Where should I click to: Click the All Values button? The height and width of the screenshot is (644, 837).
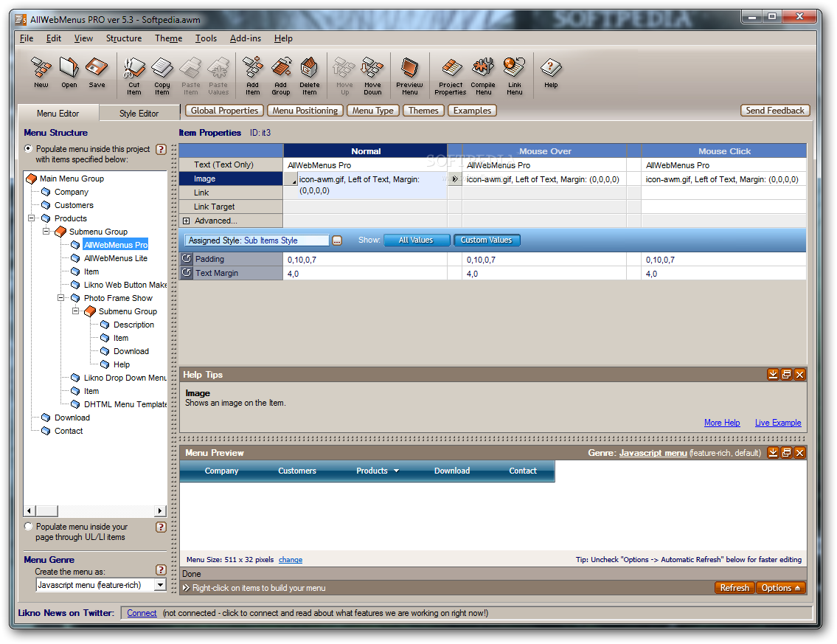(x=417, y=240)
